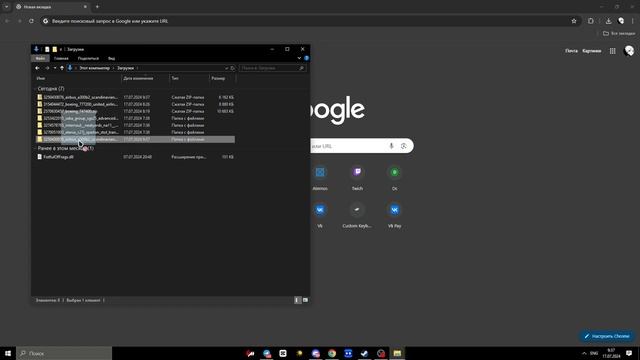Open recent locations dropdown in Explorer navigation
640x360 pixels.
(x=55, y=68)
